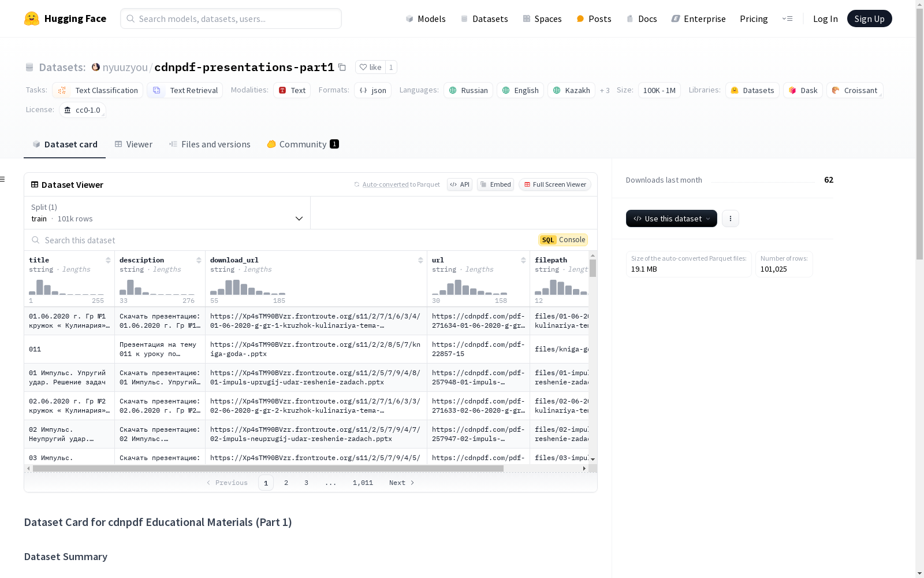The image size is (924, 578).
Task: Open Datasets page from top navigation
Action: coord(484,18)
